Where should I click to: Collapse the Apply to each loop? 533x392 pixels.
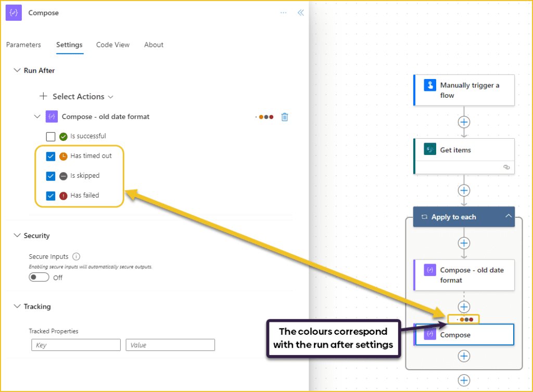508,216
